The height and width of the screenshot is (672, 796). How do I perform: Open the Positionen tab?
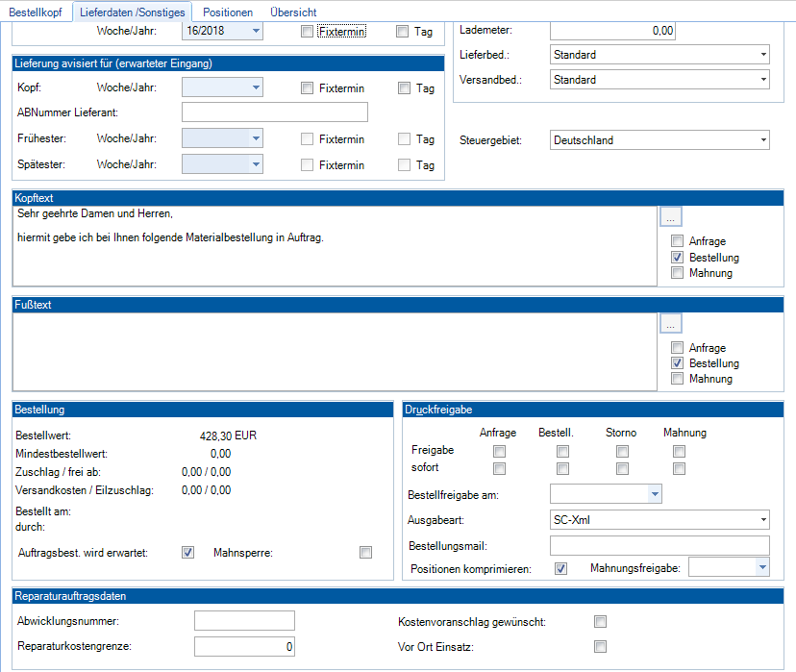[x=228, y=12]
